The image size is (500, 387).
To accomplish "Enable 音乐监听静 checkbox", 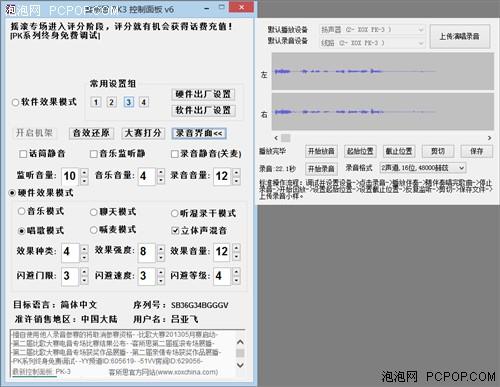I will pos(94,154).
